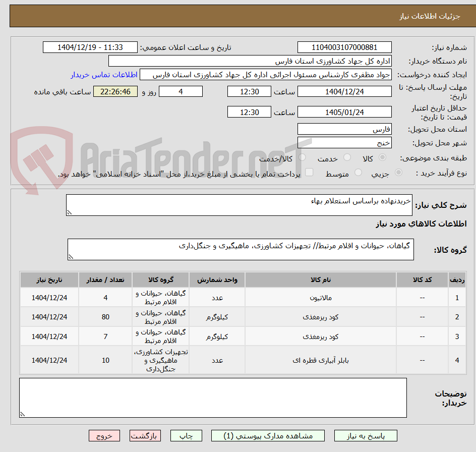Select the 'کالا' radio button
The height and width of the screenshot is (452, 476).
383,157
